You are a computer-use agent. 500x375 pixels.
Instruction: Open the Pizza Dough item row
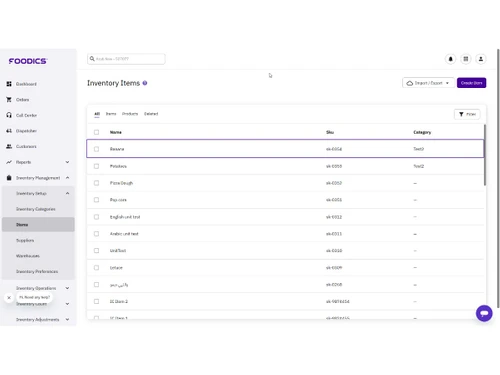[285, 183]
